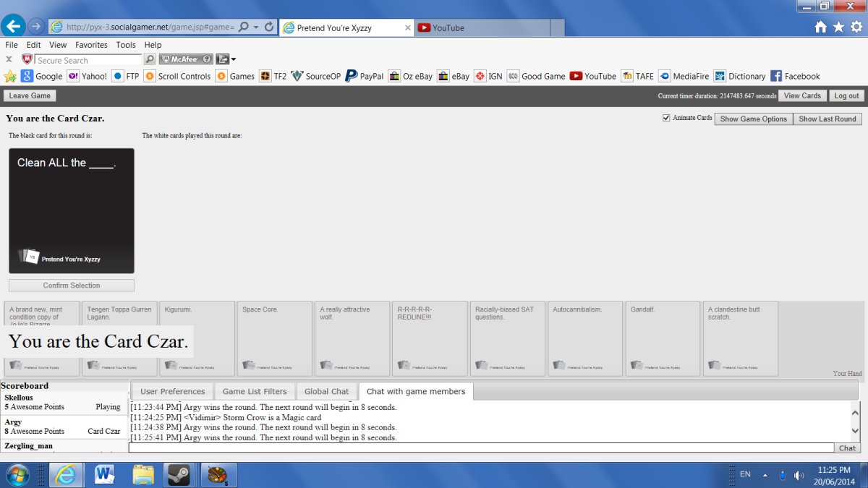868x488 pixels.
Task: Select the Chat with game members tab
Action: click(x=416, y=391)
